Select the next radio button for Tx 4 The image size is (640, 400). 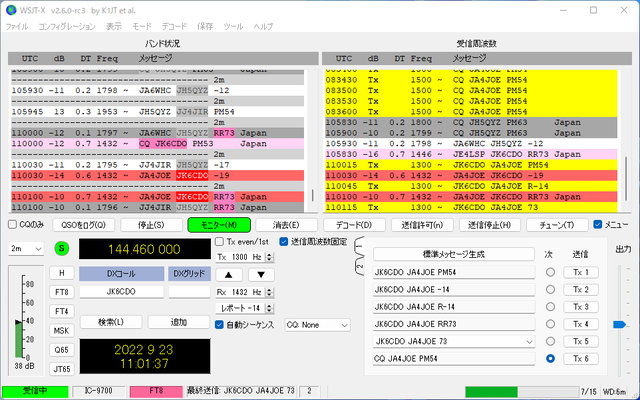(550, 324)
